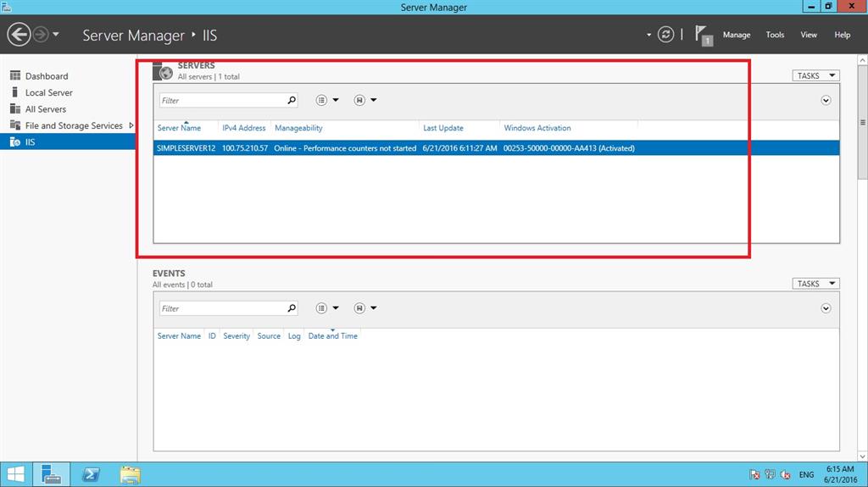Open the Help menu
Image resolution: width=868 pixels, height=487 pixels.
pyautogui.click(x=842, y=35)
